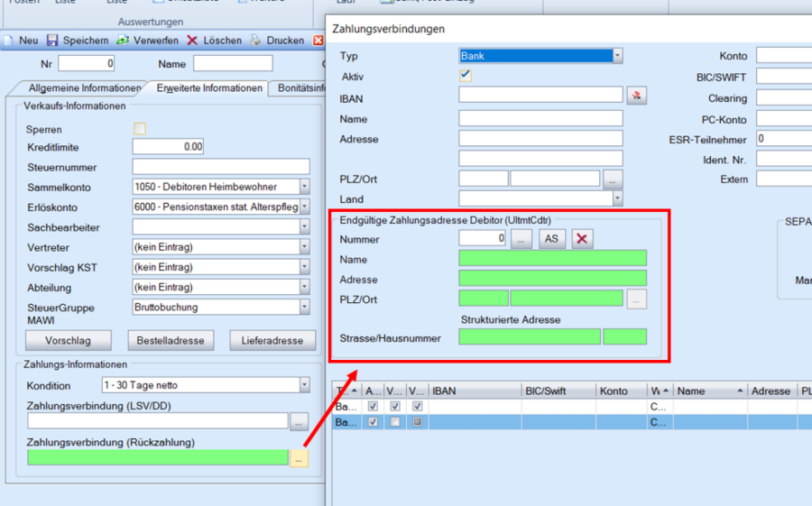Clear the Nummer with the red X button
The width and height of the screenshot is (812, 506).
pyautogui.click(x=582, y=239)
